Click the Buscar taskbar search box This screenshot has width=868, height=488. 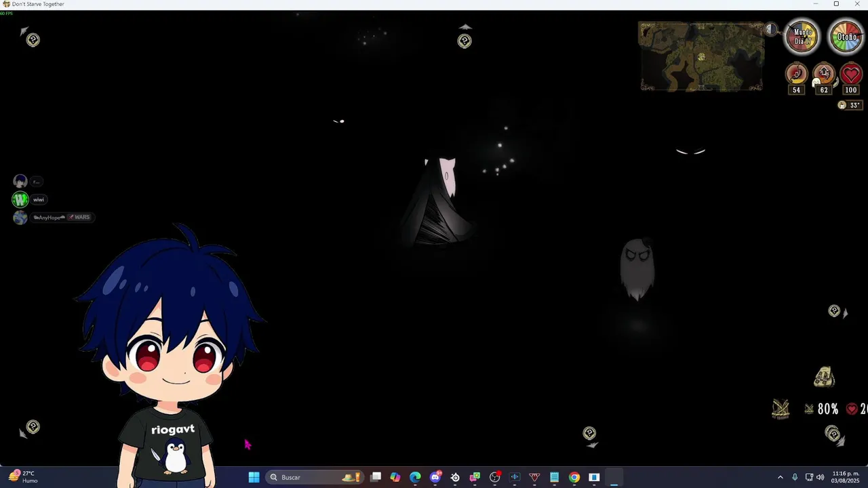(316, 477)
